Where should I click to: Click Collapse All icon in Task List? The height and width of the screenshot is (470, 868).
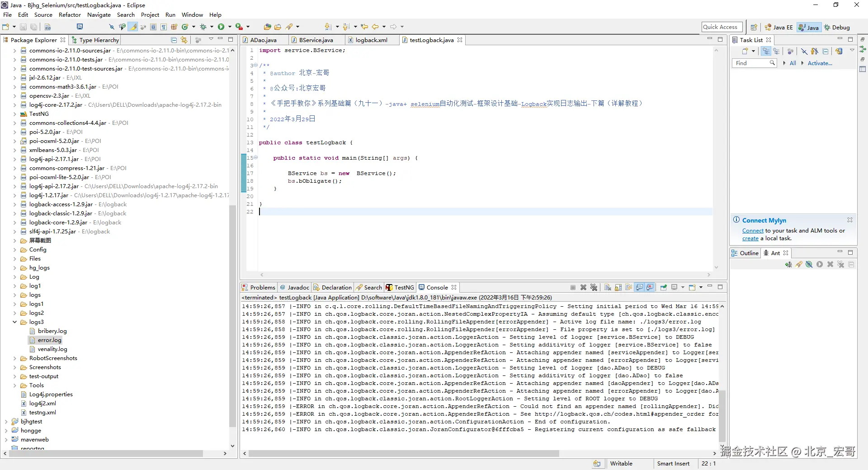pos(826,52)
